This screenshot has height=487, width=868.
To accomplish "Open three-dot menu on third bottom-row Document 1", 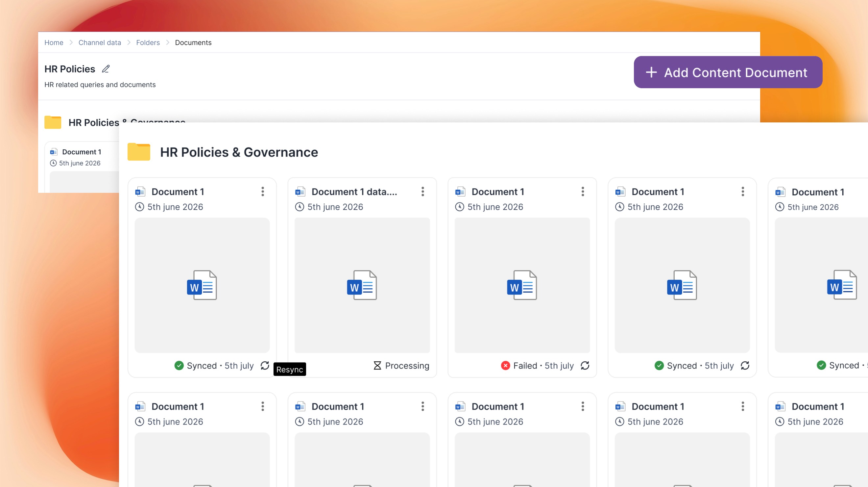I will (583, 406).
